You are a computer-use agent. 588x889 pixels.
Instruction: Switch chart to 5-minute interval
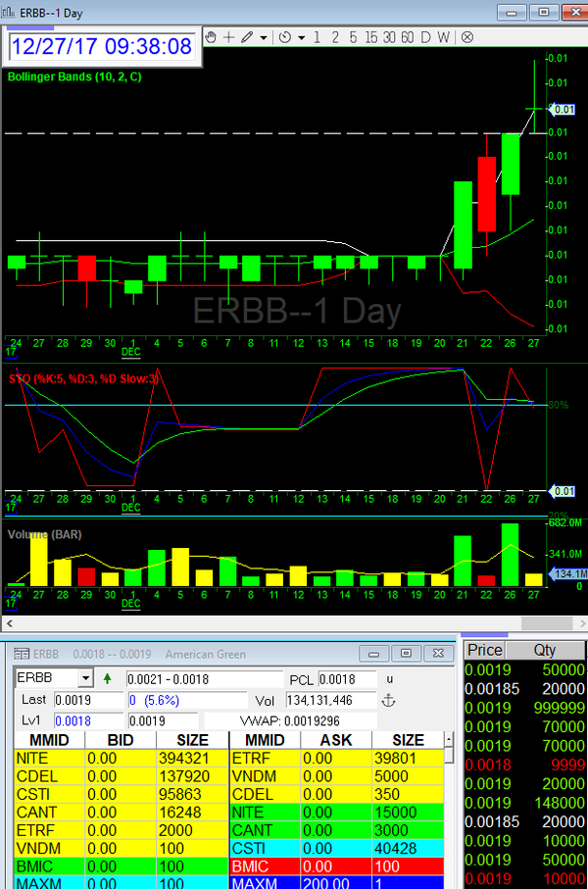click(353, 37)
